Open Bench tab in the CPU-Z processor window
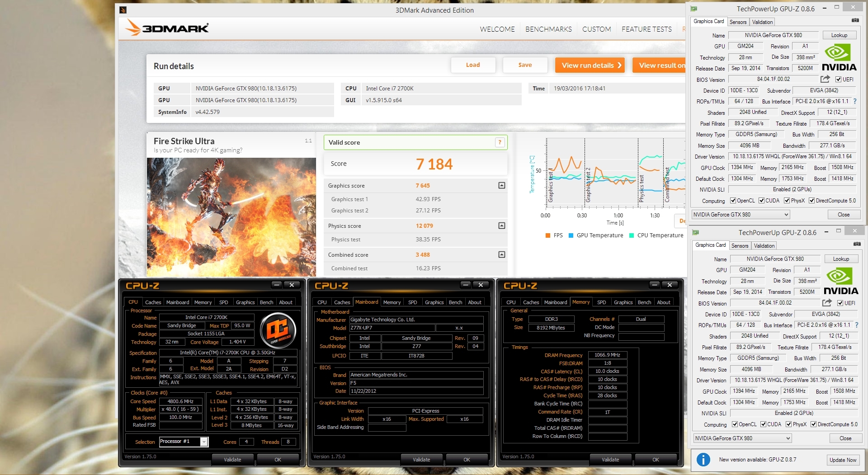 click(266, 302)
